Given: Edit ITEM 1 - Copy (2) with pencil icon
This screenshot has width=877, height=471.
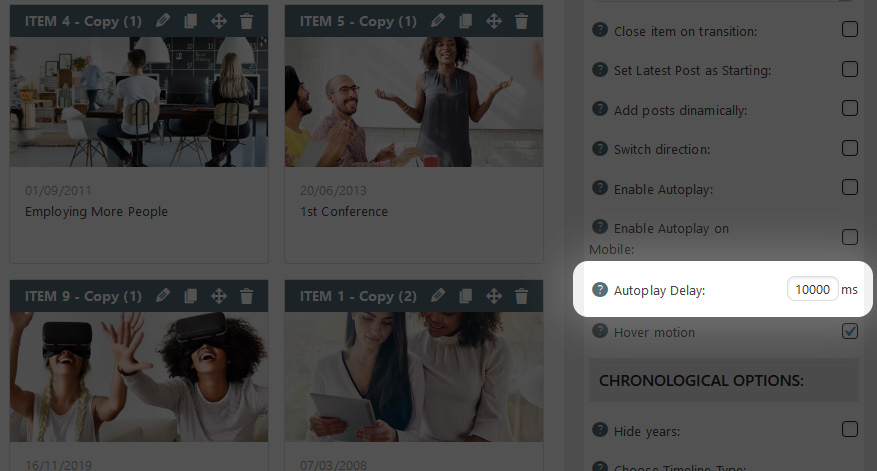Looking at the screenshot, I should (438, 296).
